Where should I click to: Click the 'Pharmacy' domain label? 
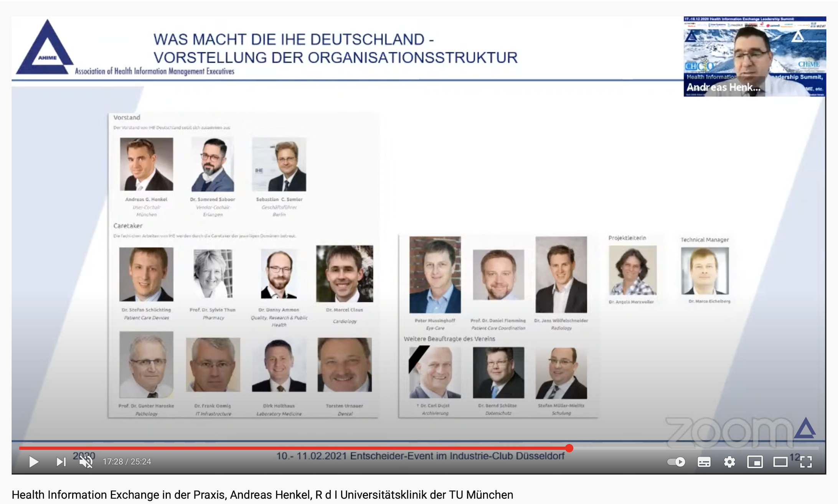click(x=213, y=318)
